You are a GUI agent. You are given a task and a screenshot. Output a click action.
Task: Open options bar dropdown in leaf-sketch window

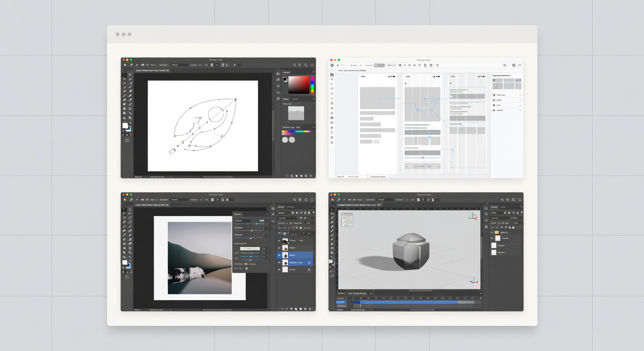point(180,65)
